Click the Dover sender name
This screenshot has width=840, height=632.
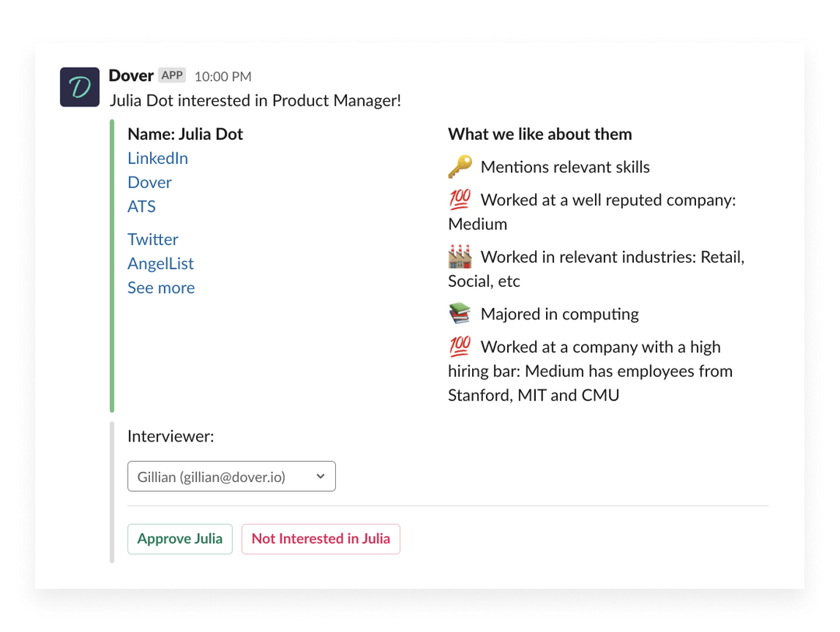[131, 75]
